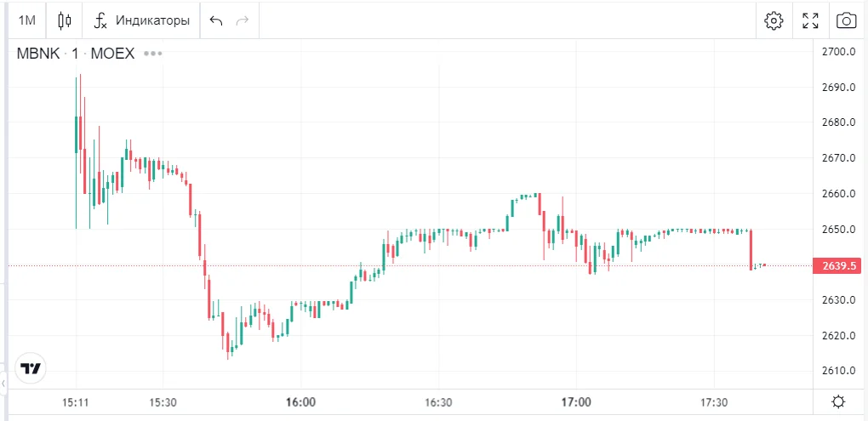The width and height of the screenshot is (868, 421).
Task: Undo the last chart action
Action: [216, 20]
